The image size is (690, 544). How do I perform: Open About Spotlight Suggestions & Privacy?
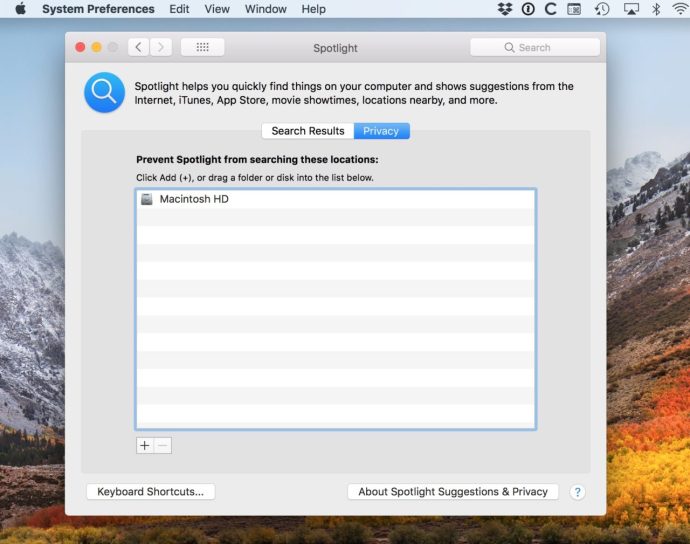[453, 492]
